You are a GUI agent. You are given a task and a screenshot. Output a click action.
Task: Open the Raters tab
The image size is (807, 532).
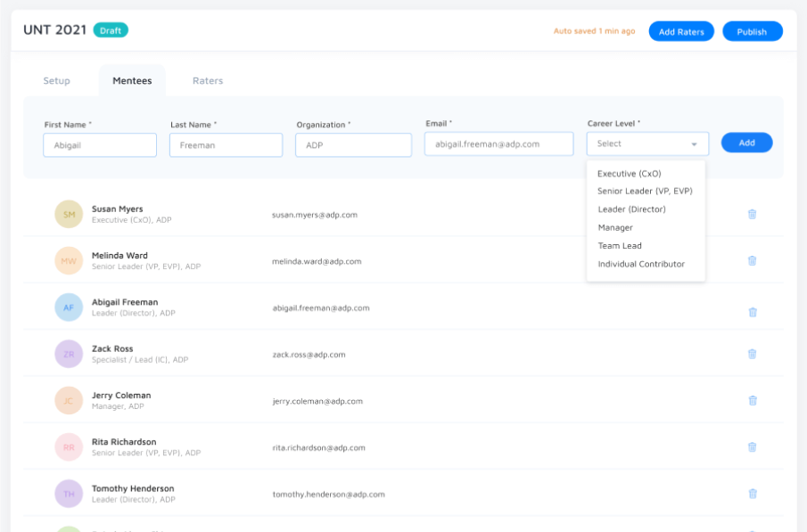(208, 81)
